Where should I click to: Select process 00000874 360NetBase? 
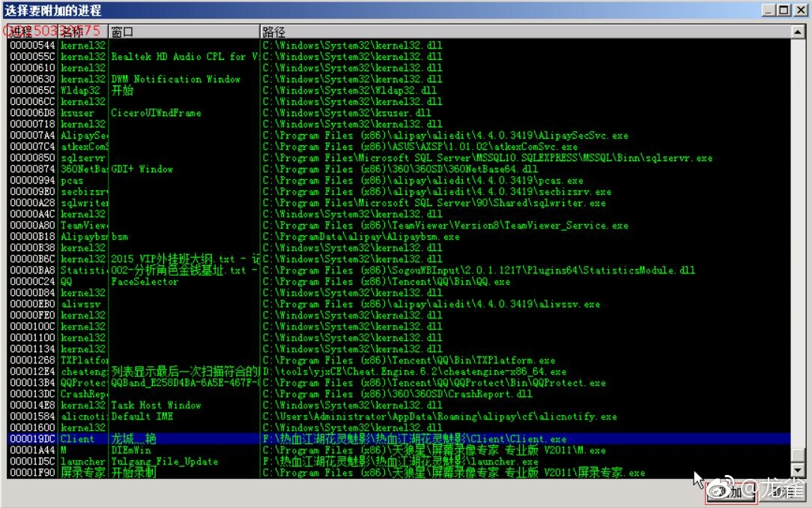point(399,169)
